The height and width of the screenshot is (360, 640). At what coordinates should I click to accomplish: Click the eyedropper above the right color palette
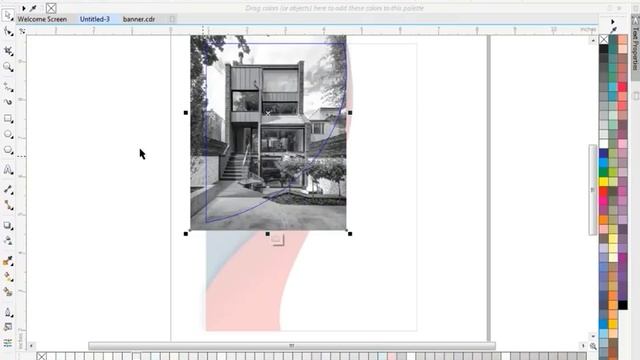613,30
